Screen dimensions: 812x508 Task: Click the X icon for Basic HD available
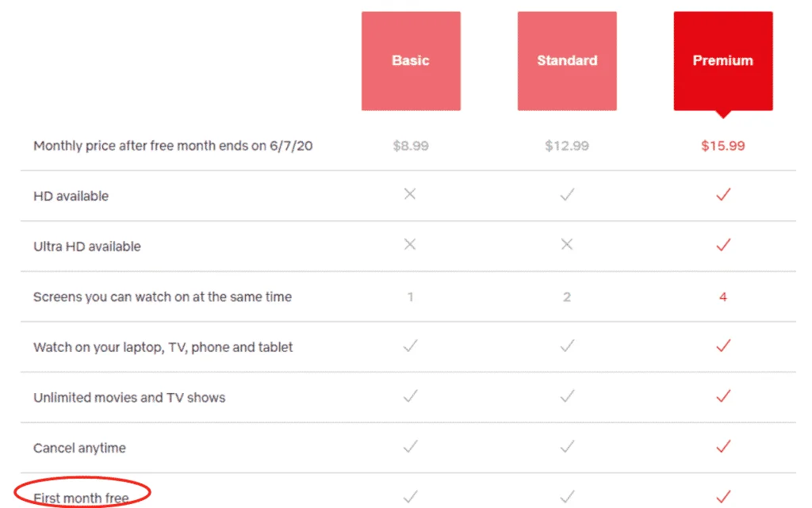(x=410, y=194)
